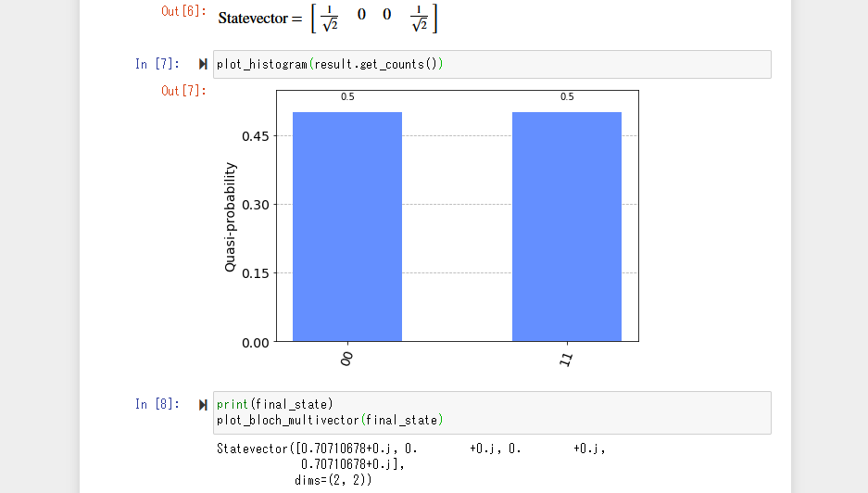Click the 0.5 value above bar 00
The image size is (868, 493).
pos(347,97)
